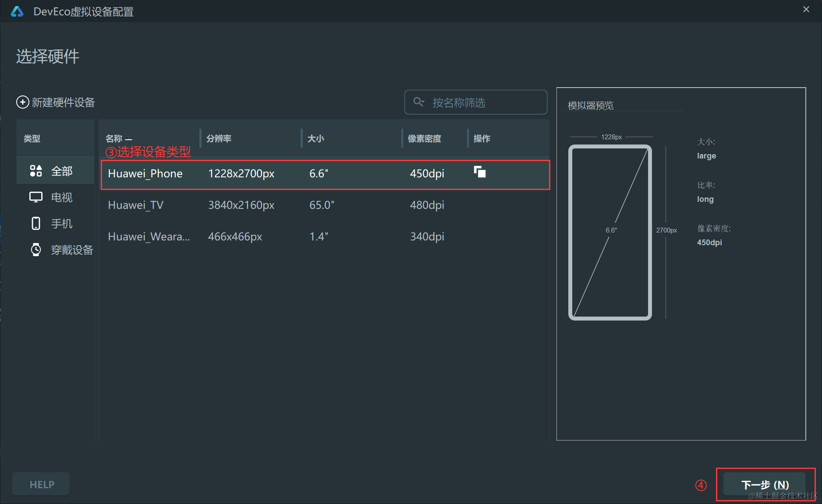This screenshot has width=822, height=504.
Task: Filter device list by 穿戴设备
Action: [56, 250]
